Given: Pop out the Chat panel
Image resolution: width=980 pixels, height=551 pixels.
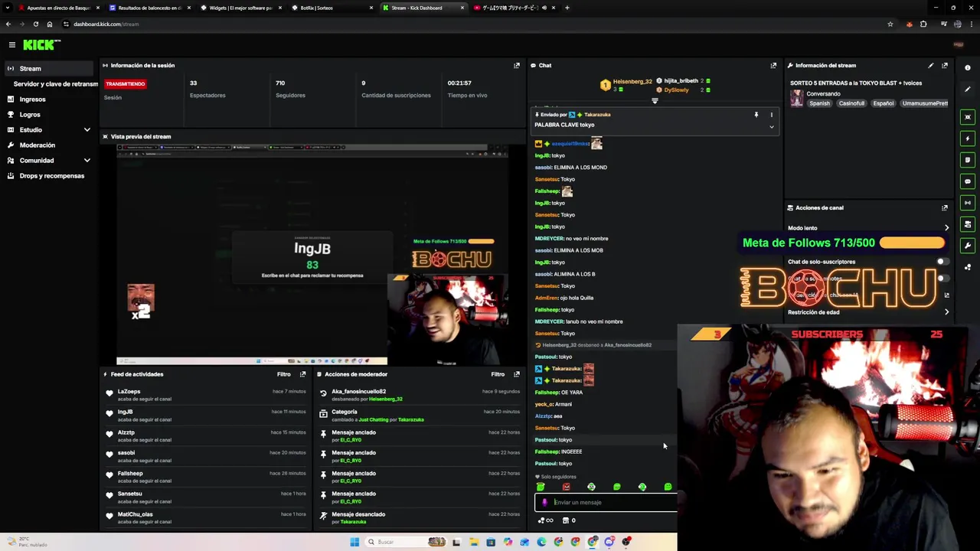Looking at the screenshot, I should [x=773, y=66].
